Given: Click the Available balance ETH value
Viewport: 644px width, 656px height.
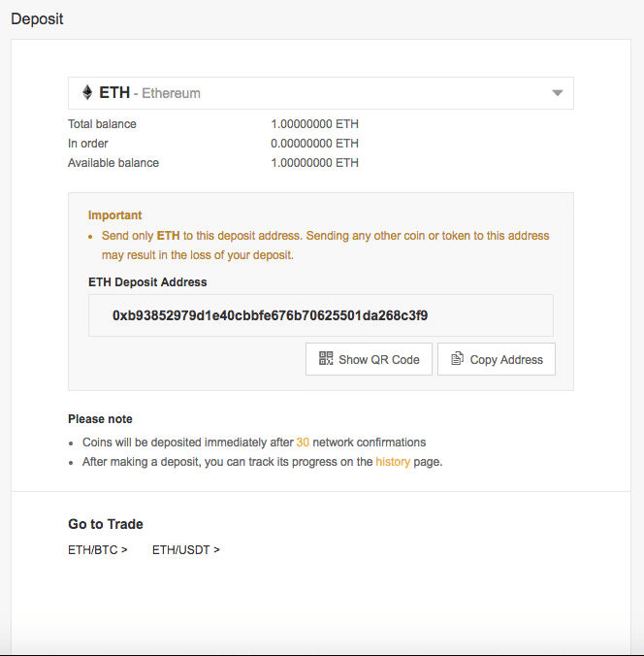Looking at the screenshot, I should pyautogui.click(x=314, y=163).
